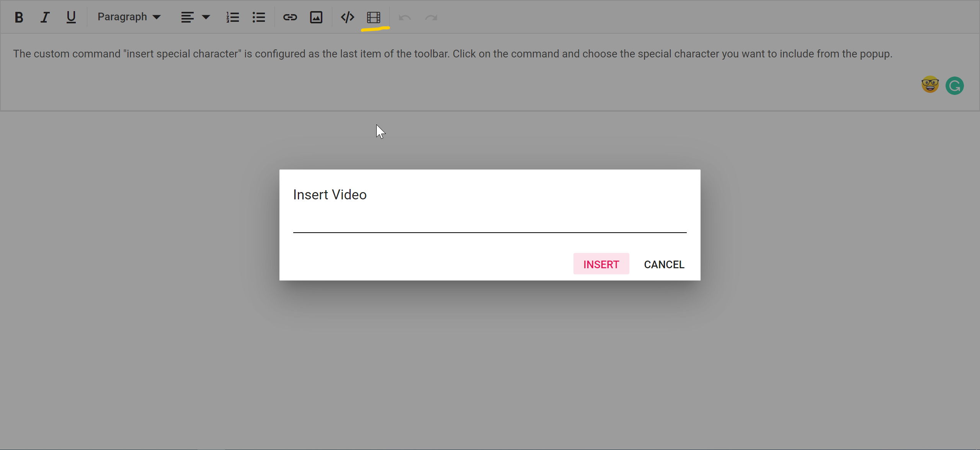Screen dimensions: 980x450
Task: Expand the text alignment dropdown arrow
Action: (206, 17)
